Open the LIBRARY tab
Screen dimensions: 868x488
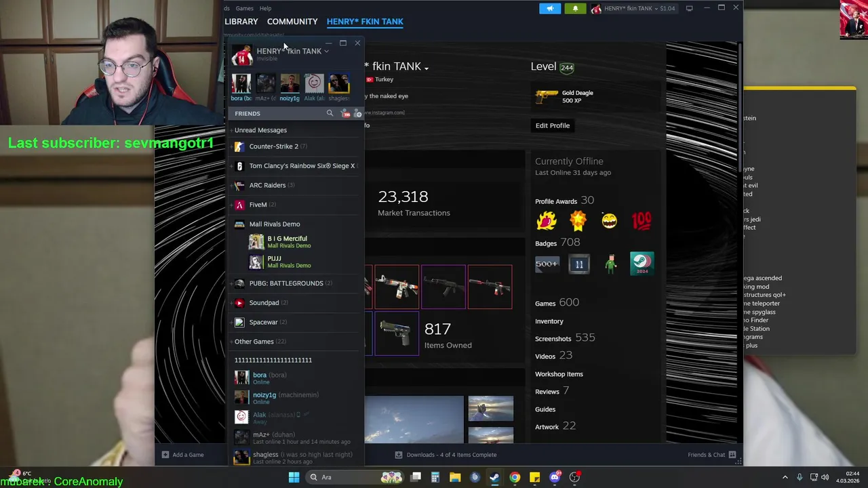tap(241, 22)
